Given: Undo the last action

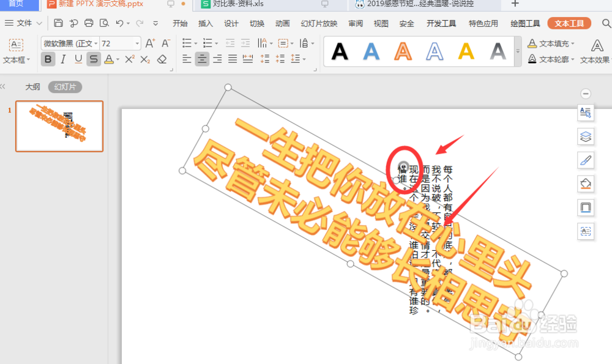Looking at the screenshot, I should coord(119,23).
